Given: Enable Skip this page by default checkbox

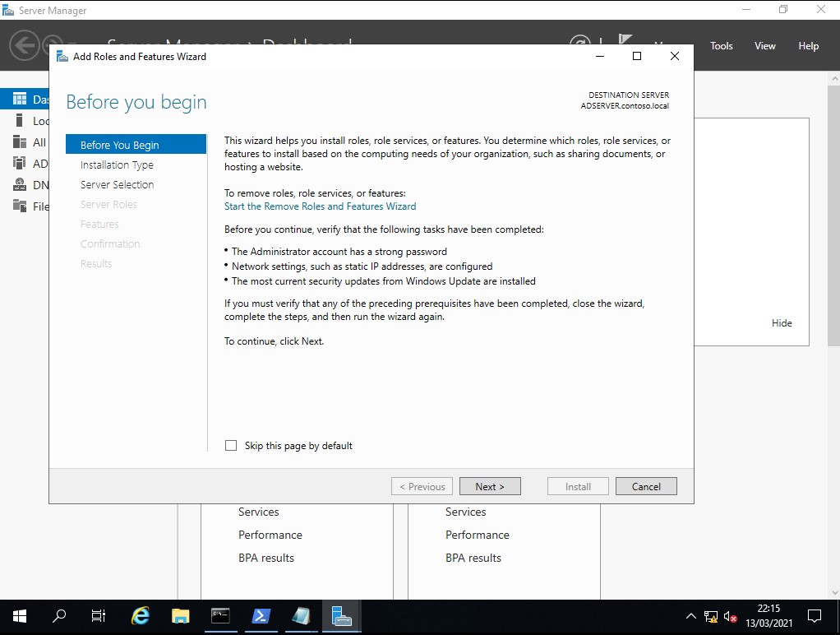Looking at the screenshot, I should pyautogui.click(x=231, y=446).
